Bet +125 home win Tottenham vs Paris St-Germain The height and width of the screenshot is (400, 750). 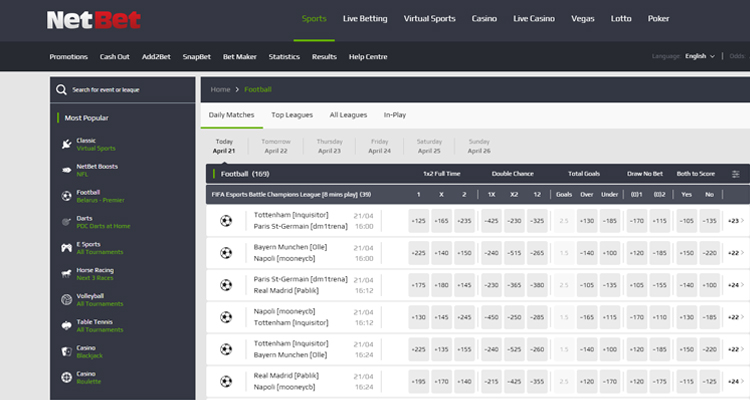419,221
